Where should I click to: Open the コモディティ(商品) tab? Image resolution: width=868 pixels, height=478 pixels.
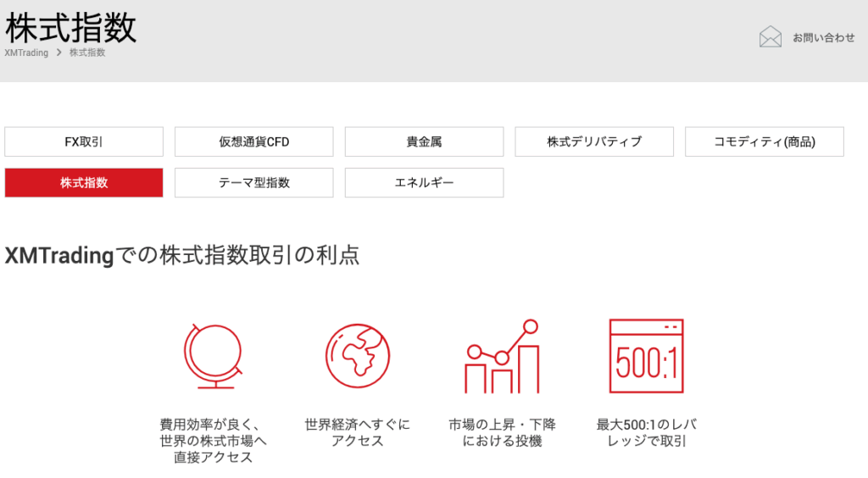pyautogui.click(x=765, y=142)
